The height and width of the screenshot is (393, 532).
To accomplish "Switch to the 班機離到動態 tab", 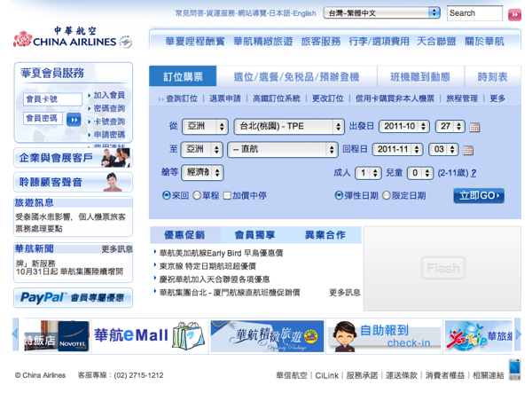I will [420, 76].
